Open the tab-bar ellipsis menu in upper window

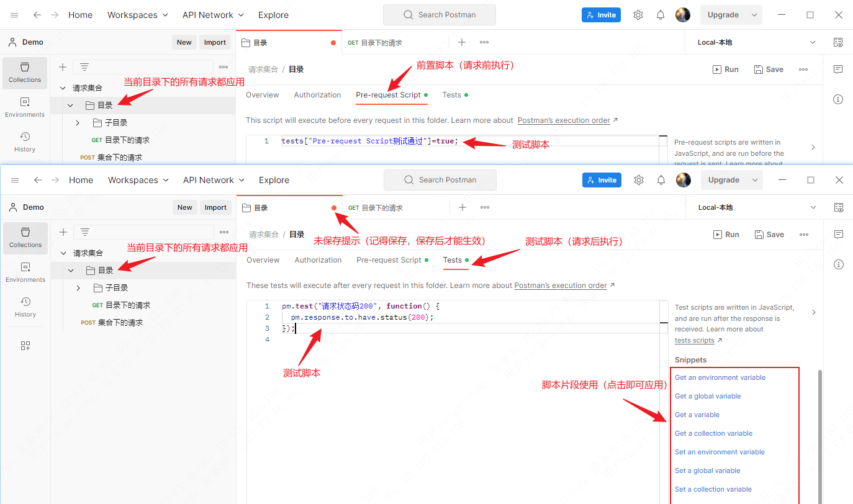tap(484, 42)
